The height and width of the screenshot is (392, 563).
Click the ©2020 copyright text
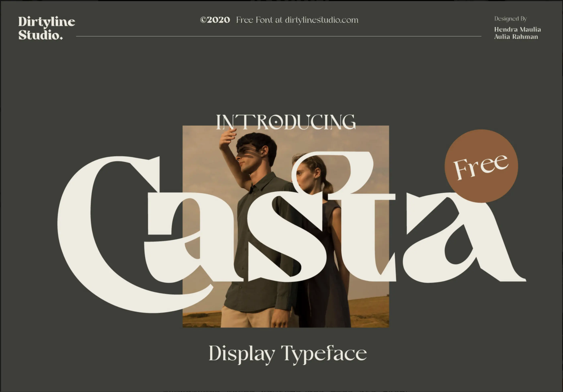[x=215, y=20]
